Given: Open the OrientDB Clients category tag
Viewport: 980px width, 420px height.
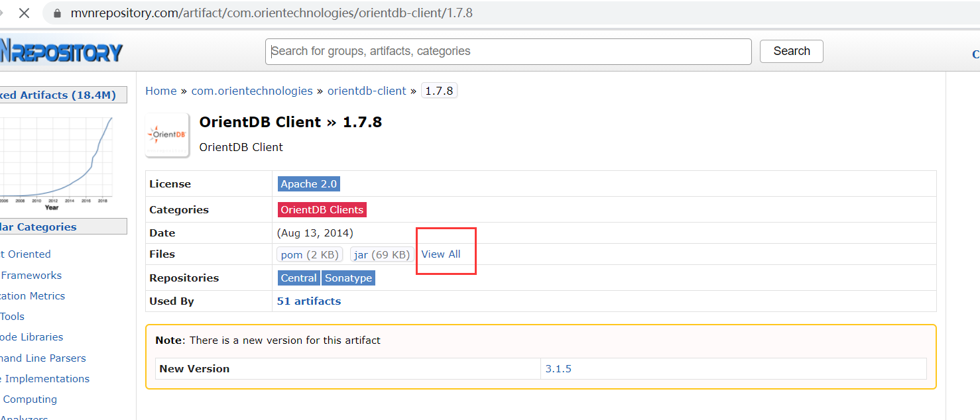Looking at the screenshot, I should [322, 210].
